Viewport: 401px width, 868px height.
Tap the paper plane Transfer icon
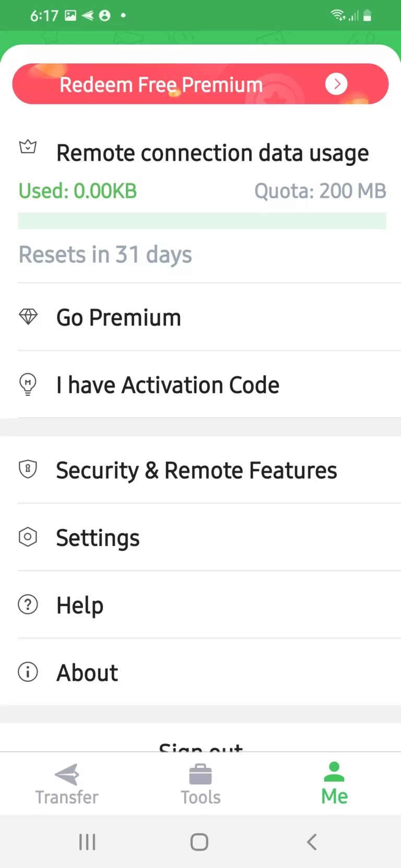tap(67, 774)
